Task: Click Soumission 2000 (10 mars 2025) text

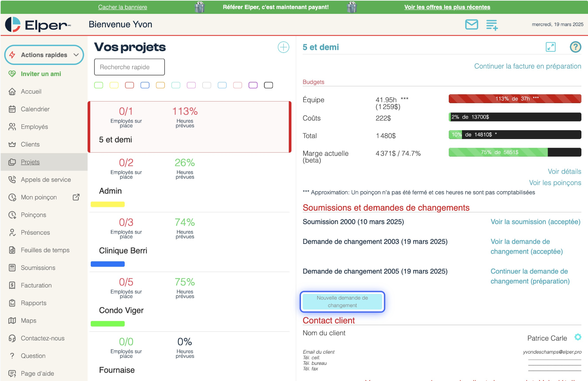Action: (353, 222)
